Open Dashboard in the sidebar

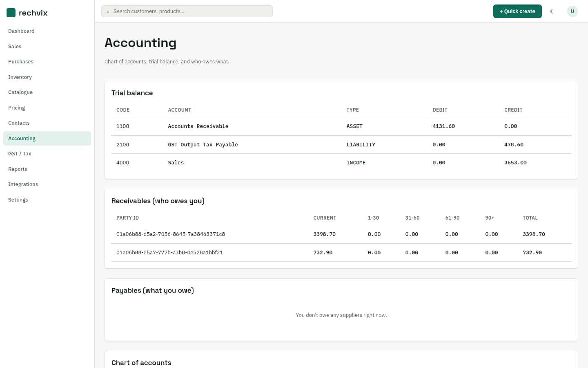pos(47,31)
